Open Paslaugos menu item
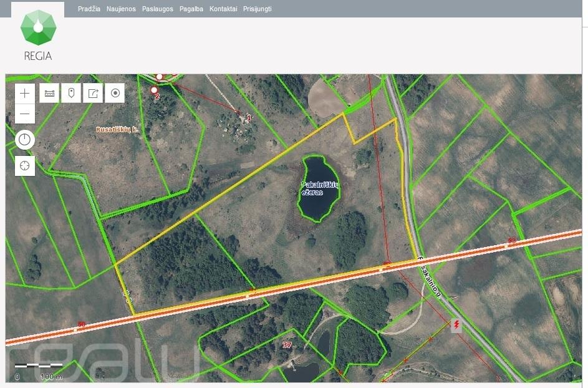Screen dimensions: 588x388 coord(158,9)
